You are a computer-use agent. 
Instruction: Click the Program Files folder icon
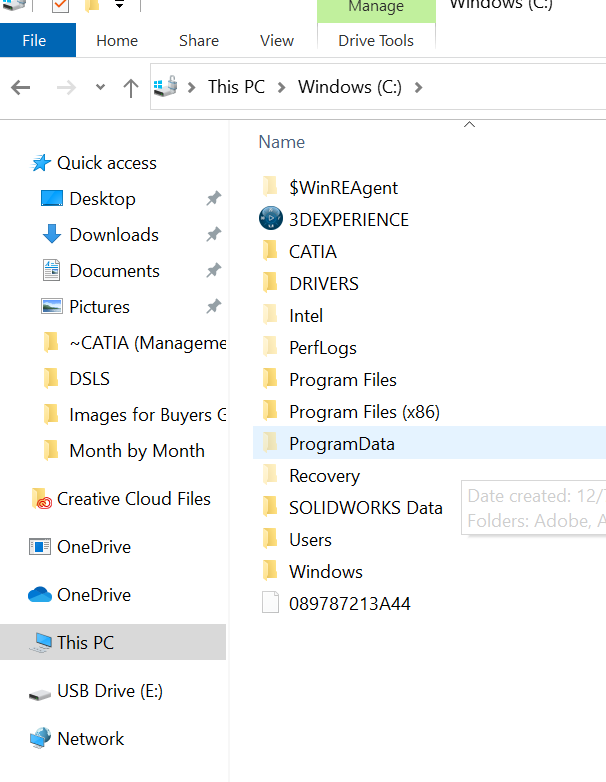coord(270,379)
